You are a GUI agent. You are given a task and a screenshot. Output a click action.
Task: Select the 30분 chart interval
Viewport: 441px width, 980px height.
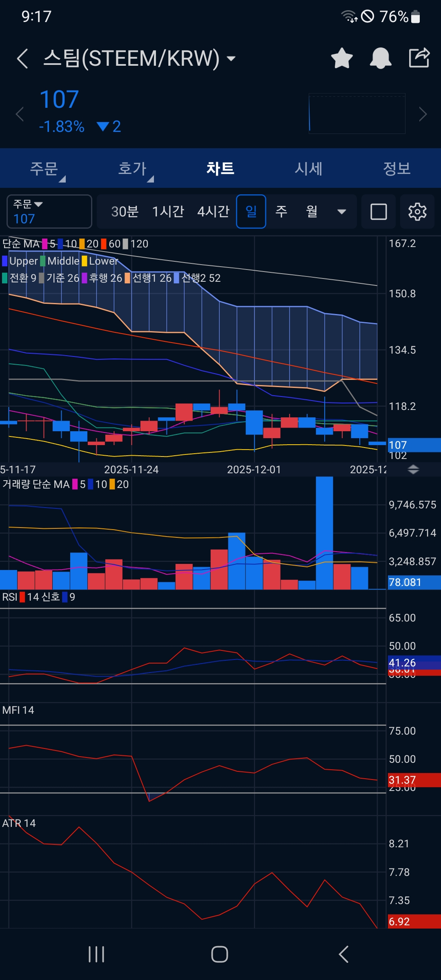[x=125, y=212]
